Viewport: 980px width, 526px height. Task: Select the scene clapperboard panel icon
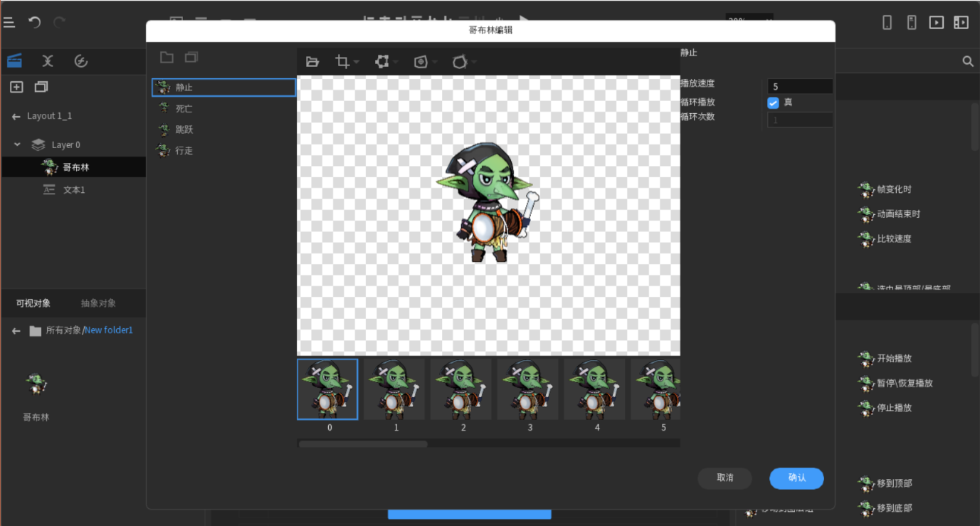[14, 61]
